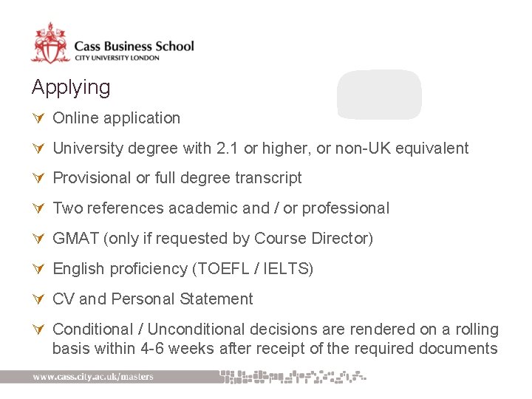Click the Cass Business School crest logo
Viewport: 532px width, 399px height.
click(x=50, y=43)
